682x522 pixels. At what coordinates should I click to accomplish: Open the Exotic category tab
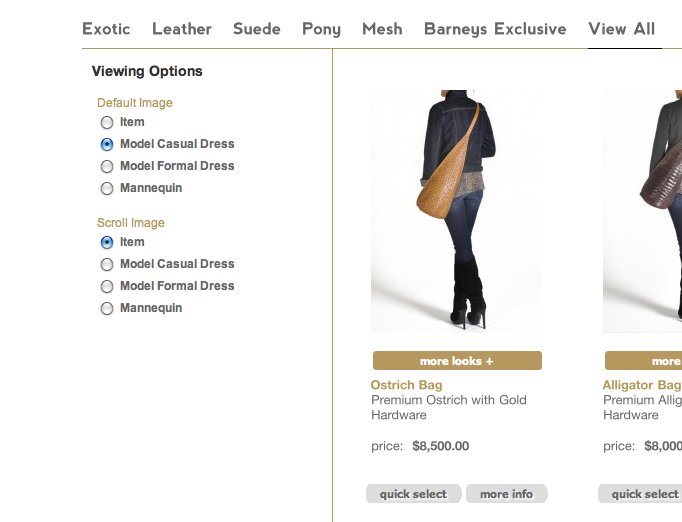click(x=106, y=29)
